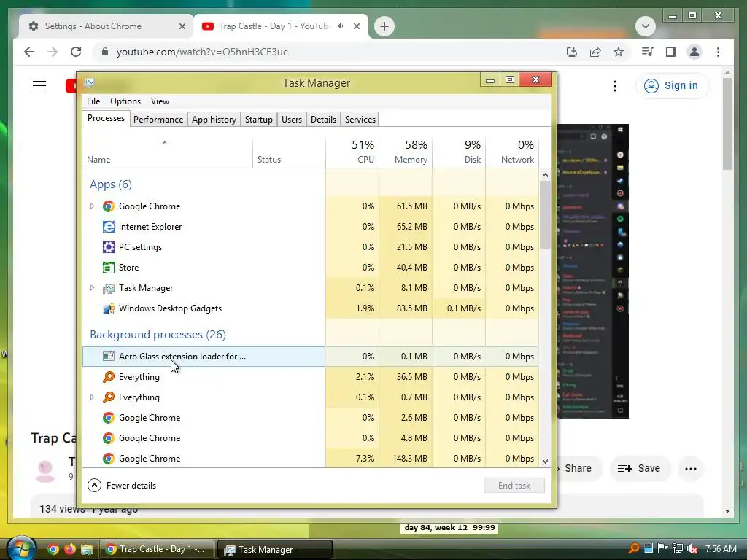Expand the second Everything process
Screen dimensions: 747x560
[93, 397]
